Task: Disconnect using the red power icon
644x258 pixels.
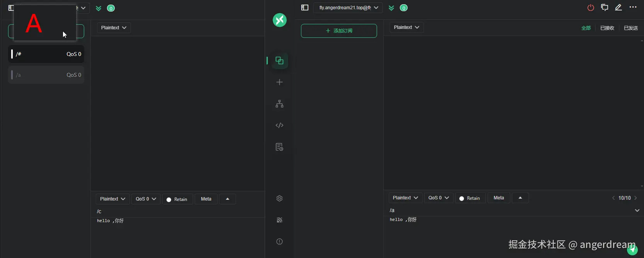Action: click(591, 8)
